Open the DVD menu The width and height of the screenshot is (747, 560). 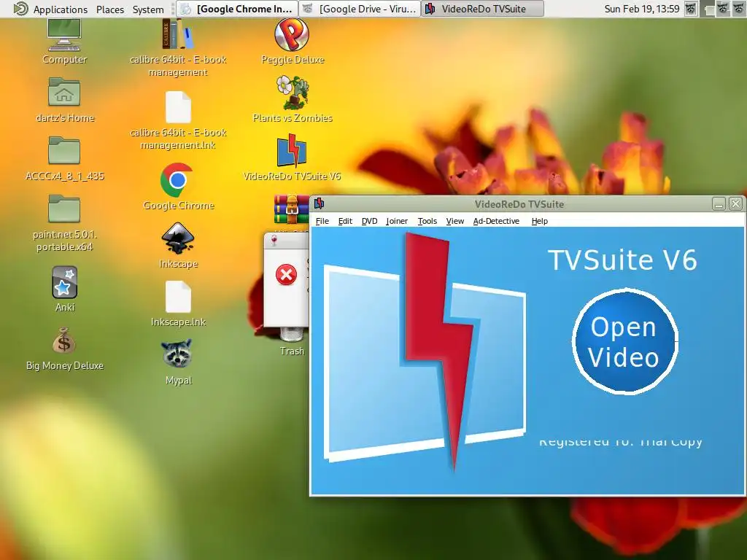tap(369, 221)
